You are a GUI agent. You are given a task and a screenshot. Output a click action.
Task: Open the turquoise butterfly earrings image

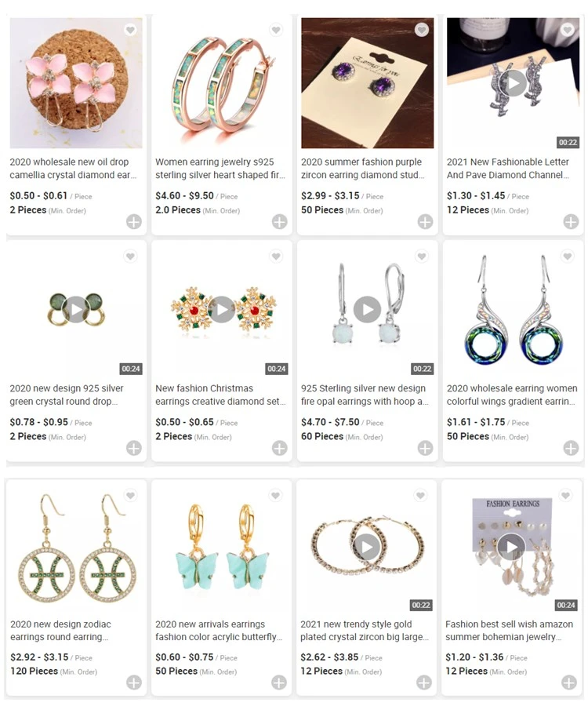tap(221, 547)
